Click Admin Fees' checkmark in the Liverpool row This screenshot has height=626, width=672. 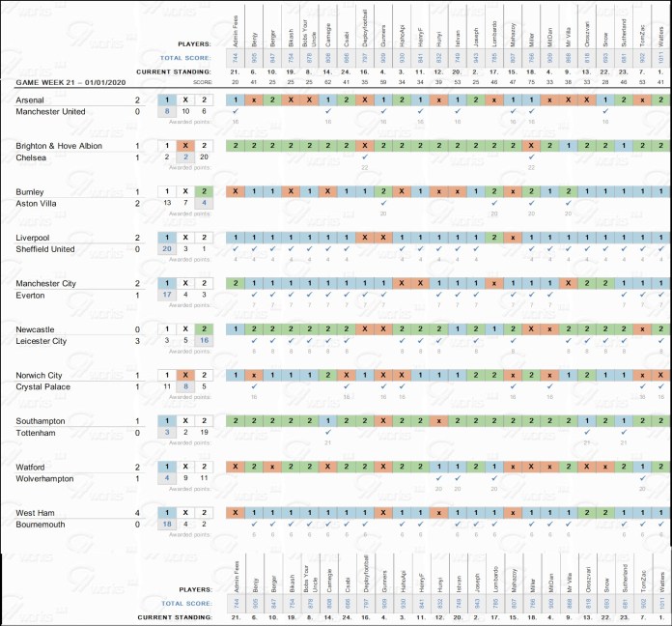(x=236, y=249)
